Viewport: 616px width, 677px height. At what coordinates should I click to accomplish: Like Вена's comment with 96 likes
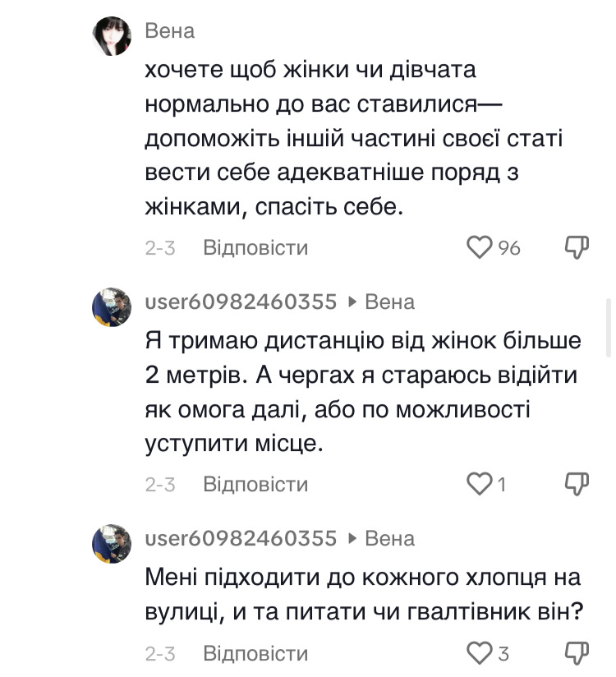click(x=479, y=247)
